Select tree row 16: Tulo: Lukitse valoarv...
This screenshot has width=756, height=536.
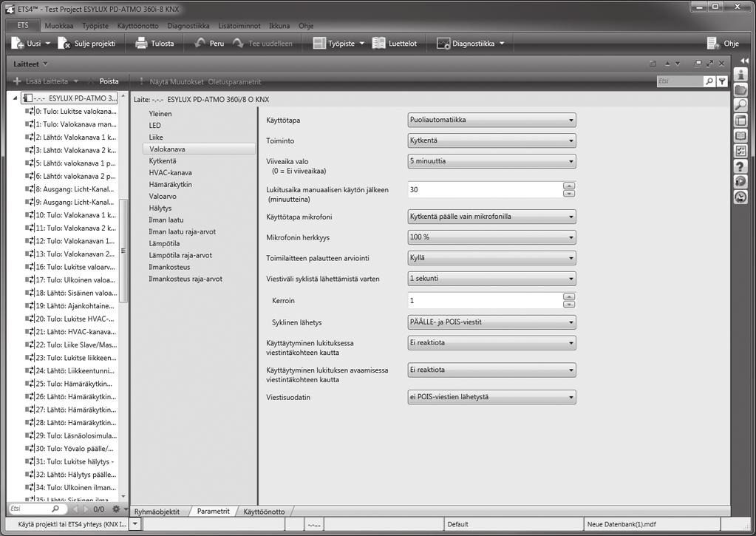72,267
